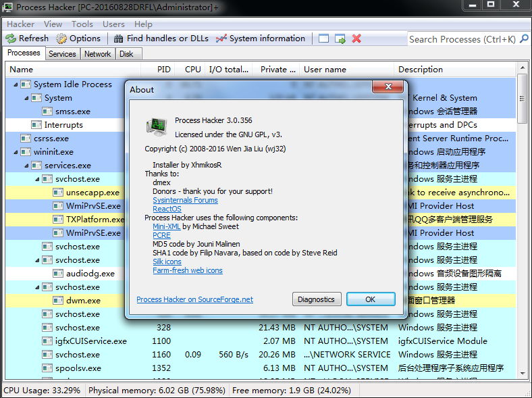Click the services.exe process icon
532x398 pixels.
(x=36, y=166)
